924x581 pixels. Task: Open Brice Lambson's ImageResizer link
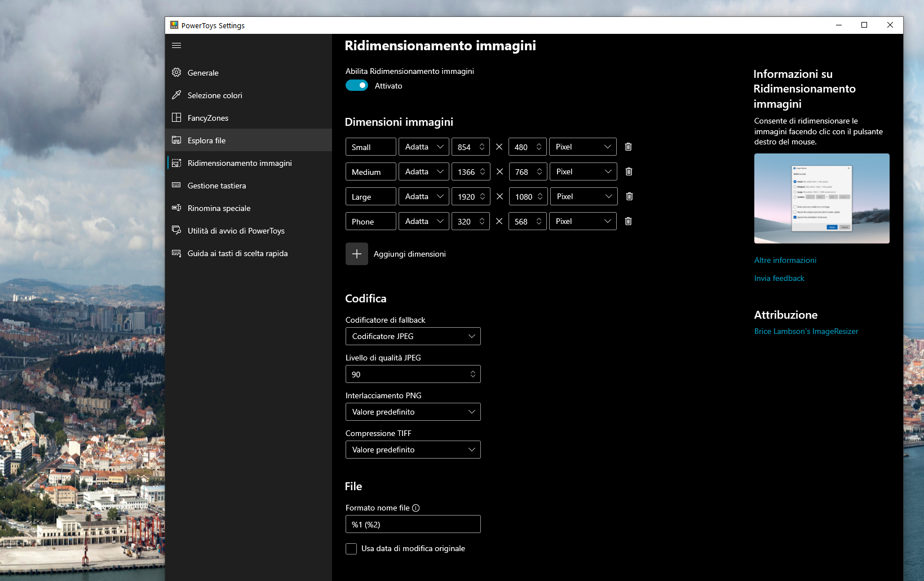(806, 331)
